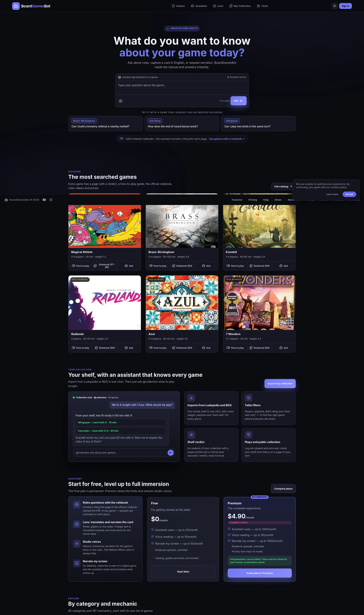Click How to play on Magical Athlete
The height and width of the screenshot is (615, 364).
[x=80, y=266]
